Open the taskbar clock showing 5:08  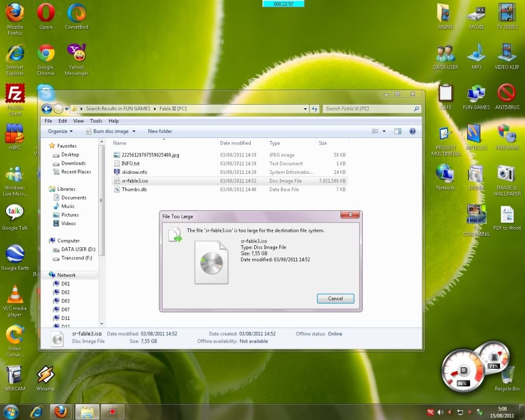pos(502,412)
